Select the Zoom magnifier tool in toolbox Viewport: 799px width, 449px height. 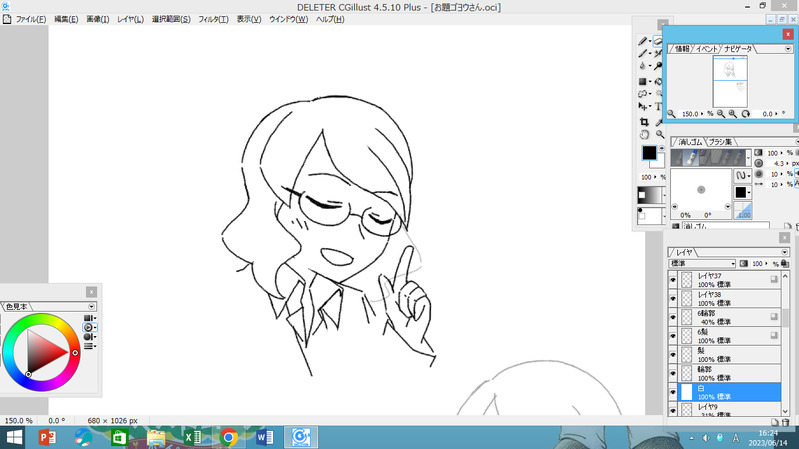point(659,135)
